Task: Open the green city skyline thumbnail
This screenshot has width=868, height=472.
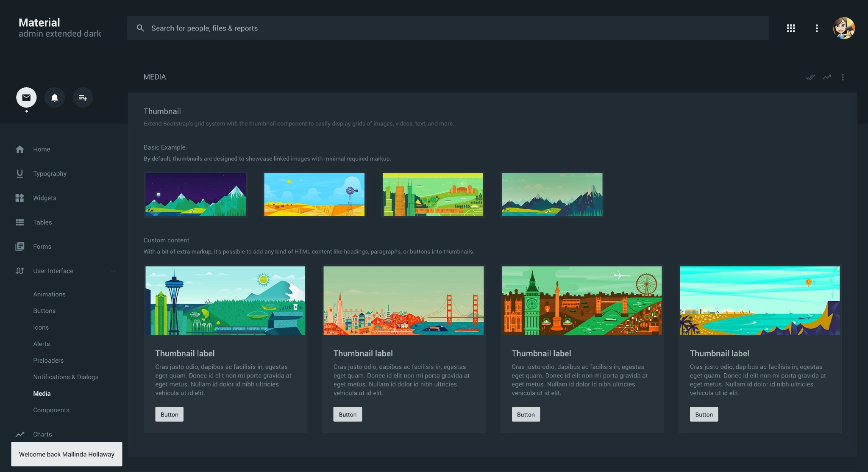Action: [433, 194]
